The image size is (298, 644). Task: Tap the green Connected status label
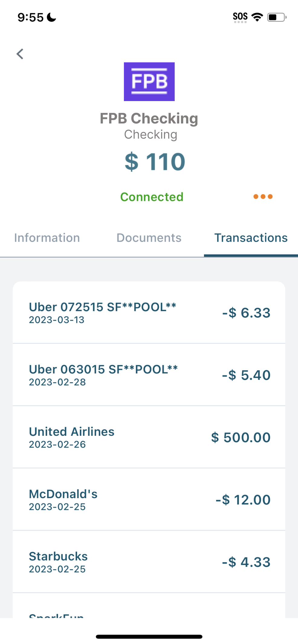(x=152, y=197)
